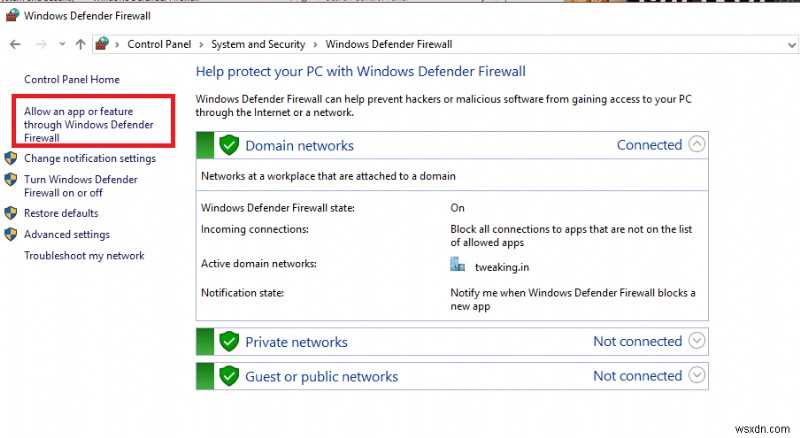The image size is (800, 438).
Task: Click Active domain networks label
Action: point(259,263)
